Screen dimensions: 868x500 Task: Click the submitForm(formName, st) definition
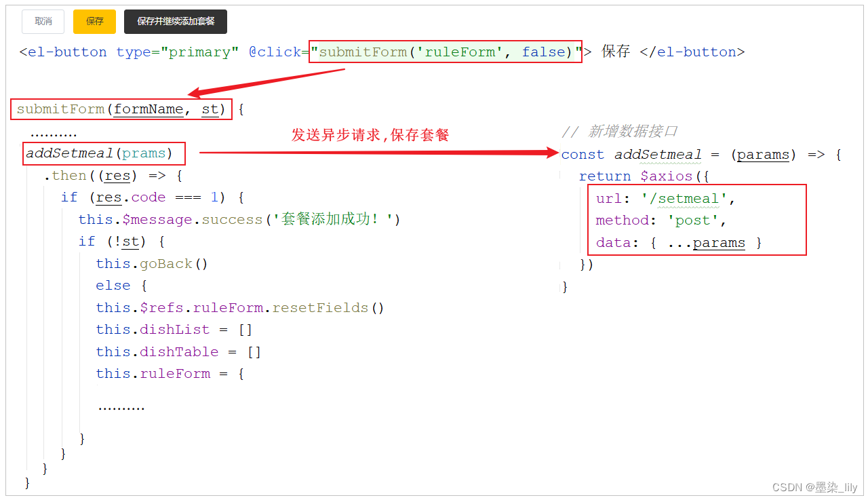121,109
